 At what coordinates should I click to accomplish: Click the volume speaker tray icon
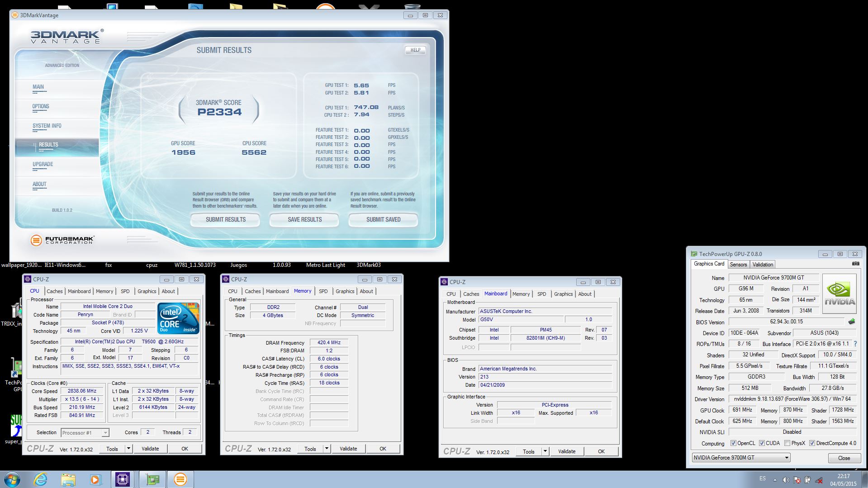coord(786,480)
